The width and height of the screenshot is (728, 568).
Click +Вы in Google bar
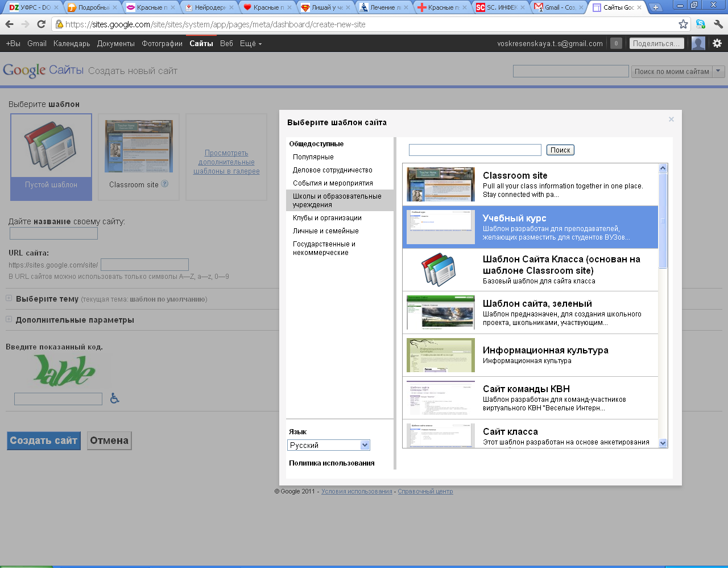tap(13, 43)
